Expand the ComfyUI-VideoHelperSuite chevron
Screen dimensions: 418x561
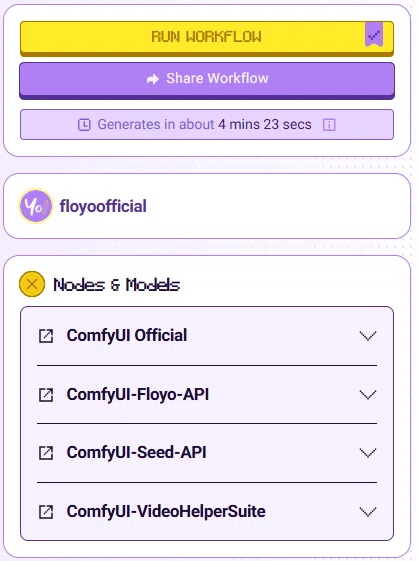click(368, 512)
